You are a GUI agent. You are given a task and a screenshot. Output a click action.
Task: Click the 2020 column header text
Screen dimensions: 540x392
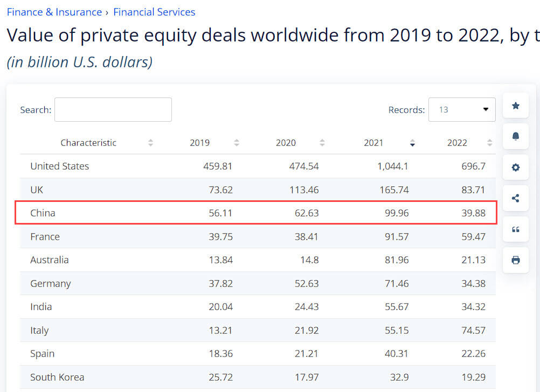286,143
